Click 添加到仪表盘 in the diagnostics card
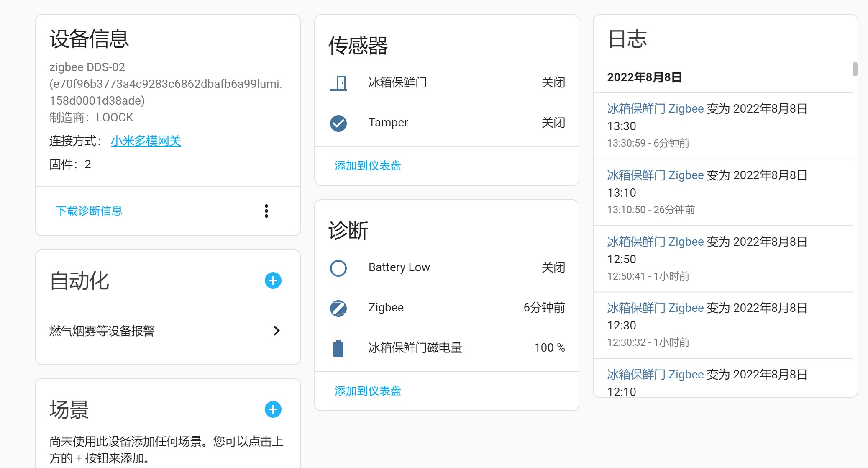Screen dimensions: 868x468 (x=368, y=391)
